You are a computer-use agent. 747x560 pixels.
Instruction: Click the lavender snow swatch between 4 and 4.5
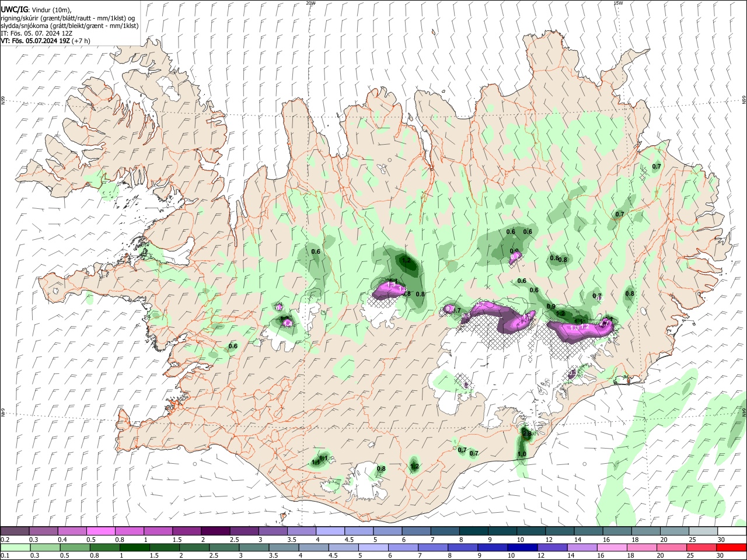point(330,531)
